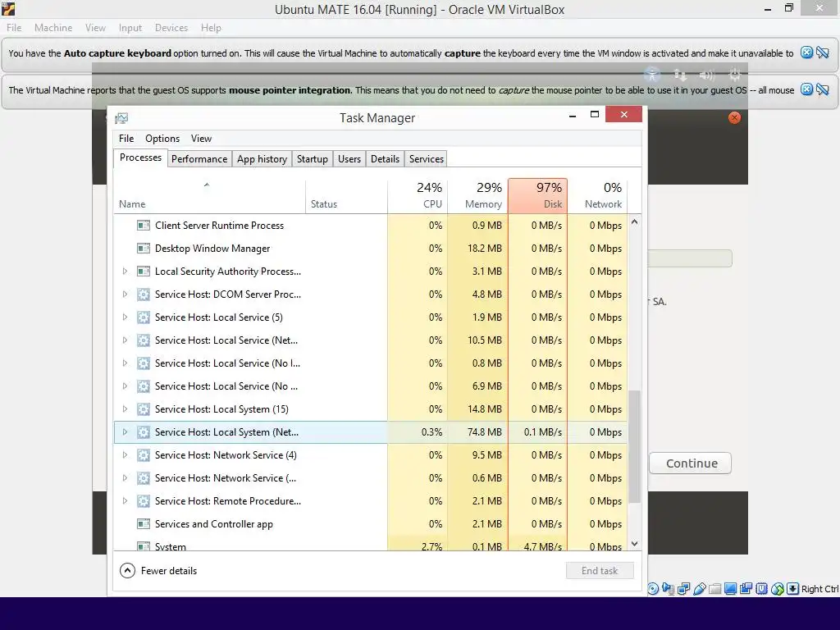Screen dimensions: 840x630
Task: Switch to the App history tab
Action: pos(262,159)
